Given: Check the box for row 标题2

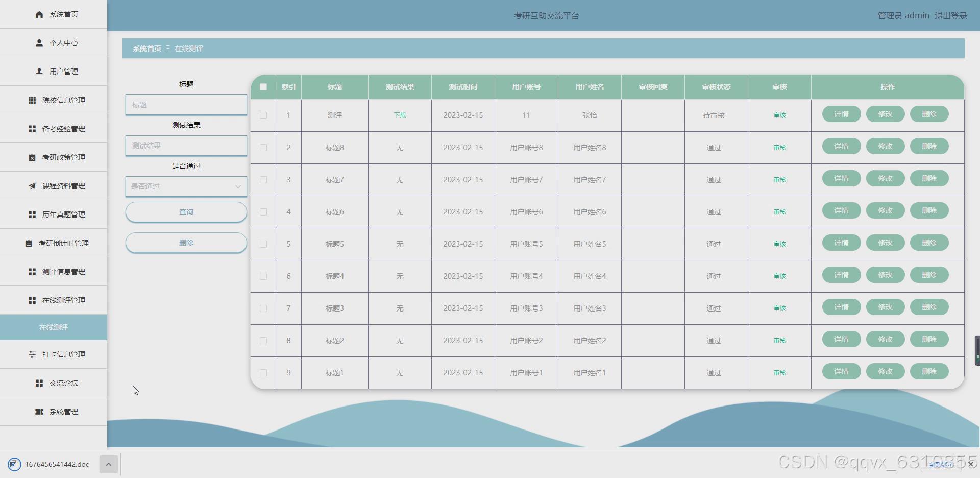Looking at the screenshot, I should click(x=263, y=341).
